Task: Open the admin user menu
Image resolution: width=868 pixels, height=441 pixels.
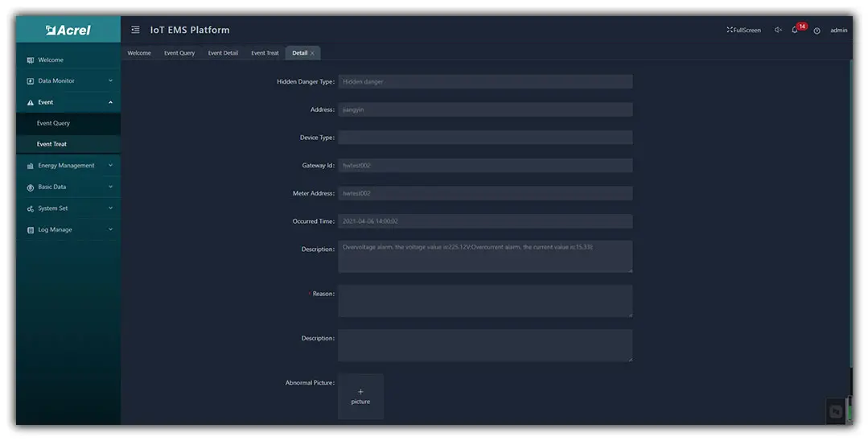Action: 838,31
